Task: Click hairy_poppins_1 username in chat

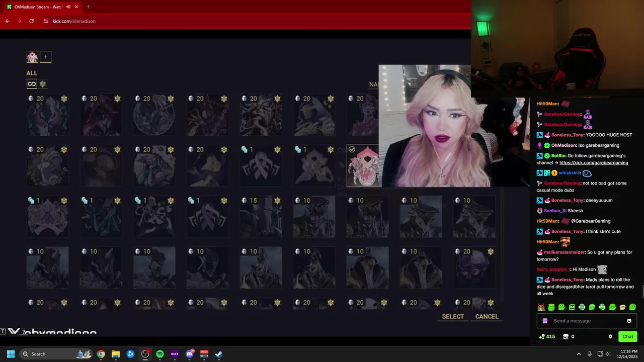Action: [553, 269]
